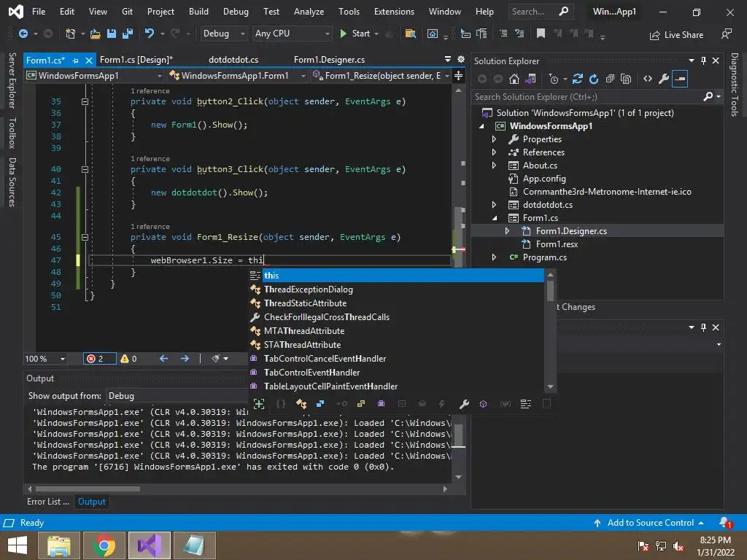Click the Refresh icon in Solution Explorer

click(x=594, y=79)
